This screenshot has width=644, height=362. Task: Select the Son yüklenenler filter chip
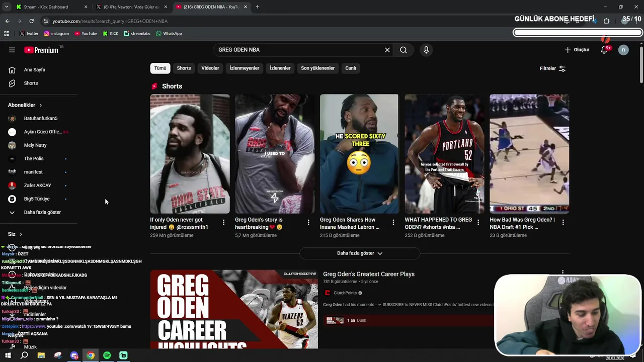(x=318, y=68)
